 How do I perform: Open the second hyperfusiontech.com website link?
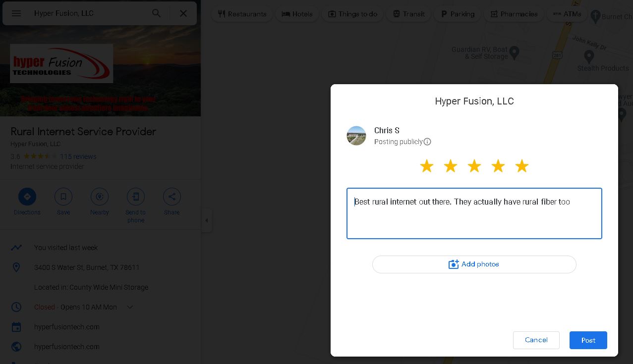point(67,347)
